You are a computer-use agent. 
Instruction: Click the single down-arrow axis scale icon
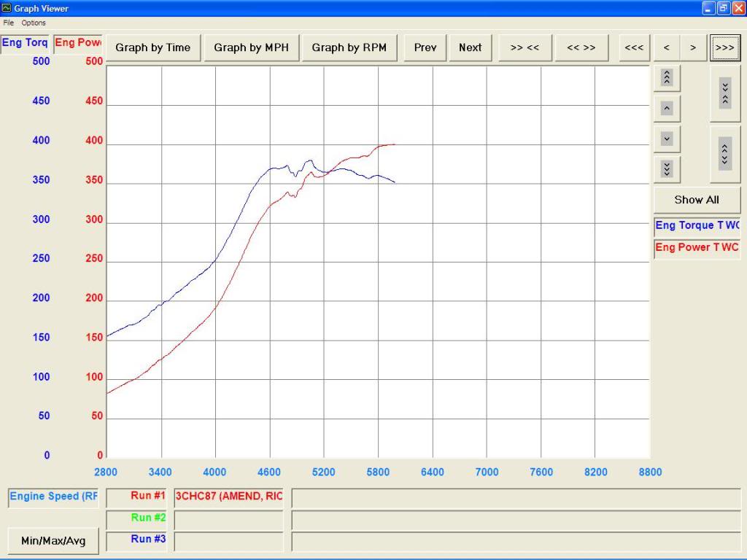(666, 138)
